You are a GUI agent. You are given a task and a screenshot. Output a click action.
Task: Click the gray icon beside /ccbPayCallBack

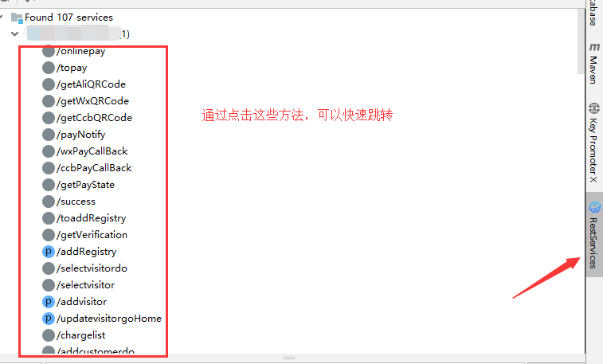point(48,168)
